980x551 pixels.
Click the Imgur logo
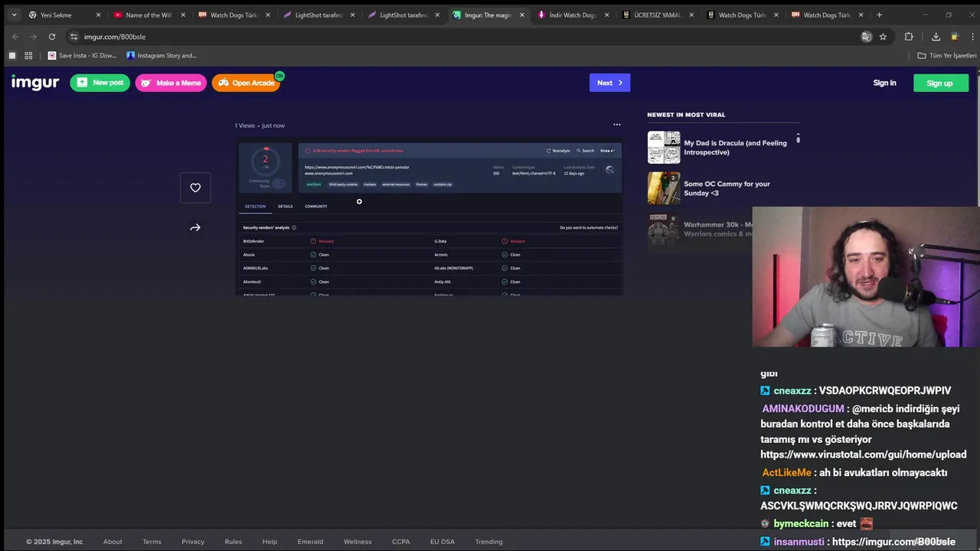[x=35, y=83]
